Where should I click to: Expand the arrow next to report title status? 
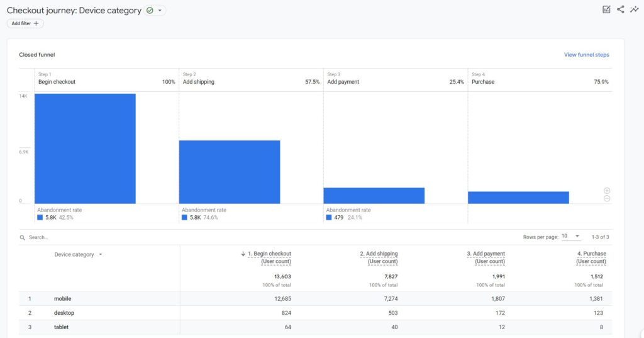[160, 11]
